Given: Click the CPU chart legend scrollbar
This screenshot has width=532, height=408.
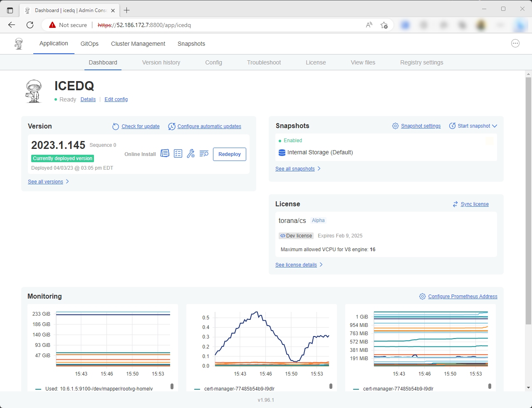Looking at the screenshot, I should [x=331, y=386].
